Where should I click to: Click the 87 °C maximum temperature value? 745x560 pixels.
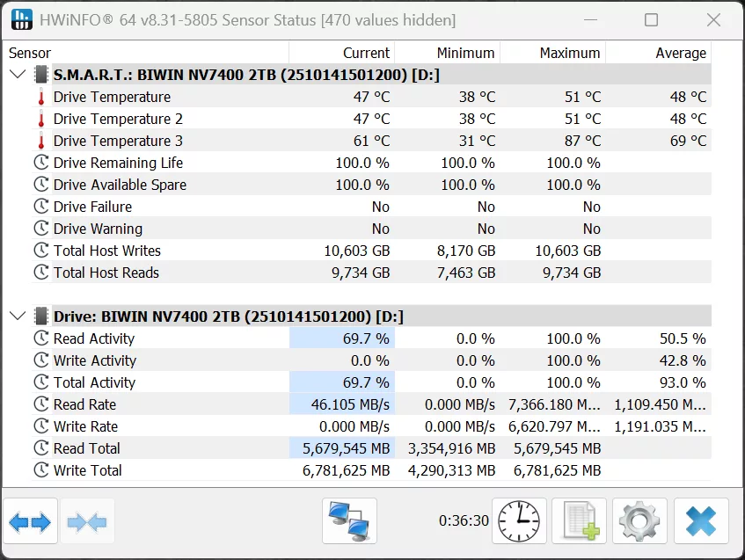(582, 141)
